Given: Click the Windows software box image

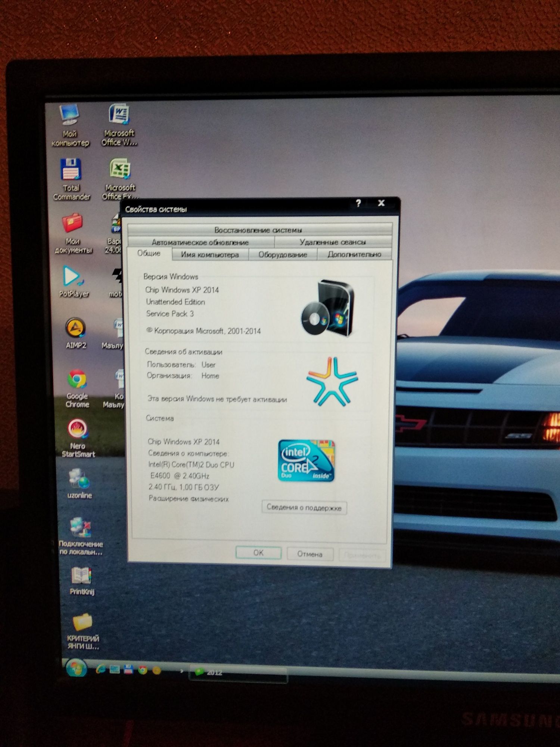Looking at the screenshot, I should (328, 308).
